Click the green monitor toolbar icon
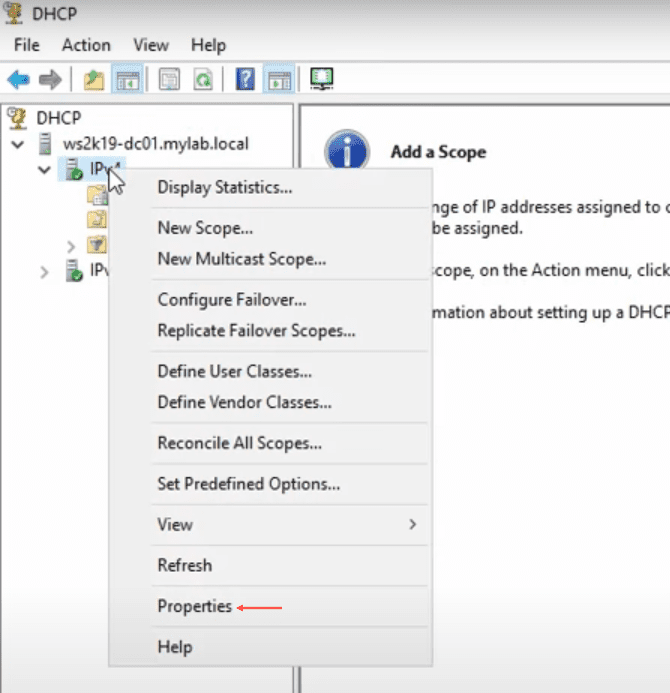 321,80
